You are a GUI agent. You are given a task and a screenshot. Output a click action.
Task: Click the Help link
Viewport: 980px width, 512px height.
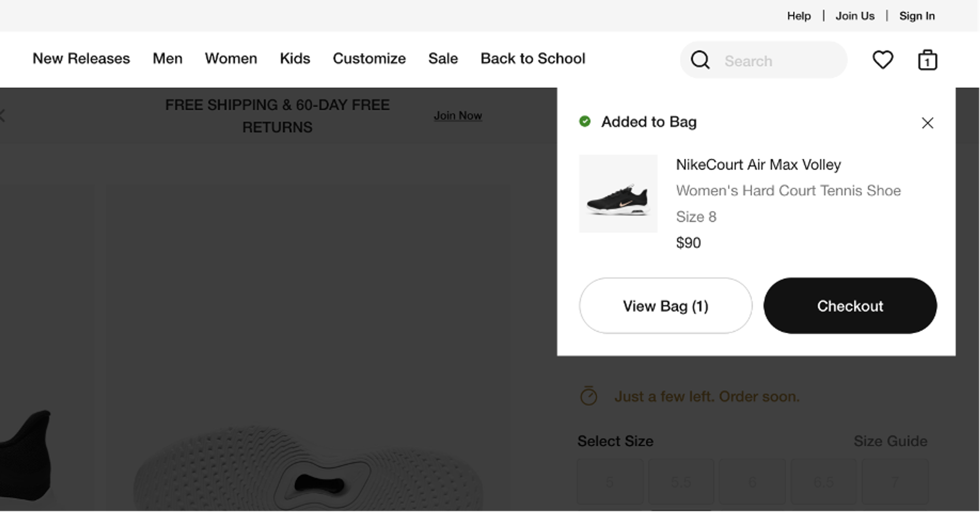pos(799,16)
